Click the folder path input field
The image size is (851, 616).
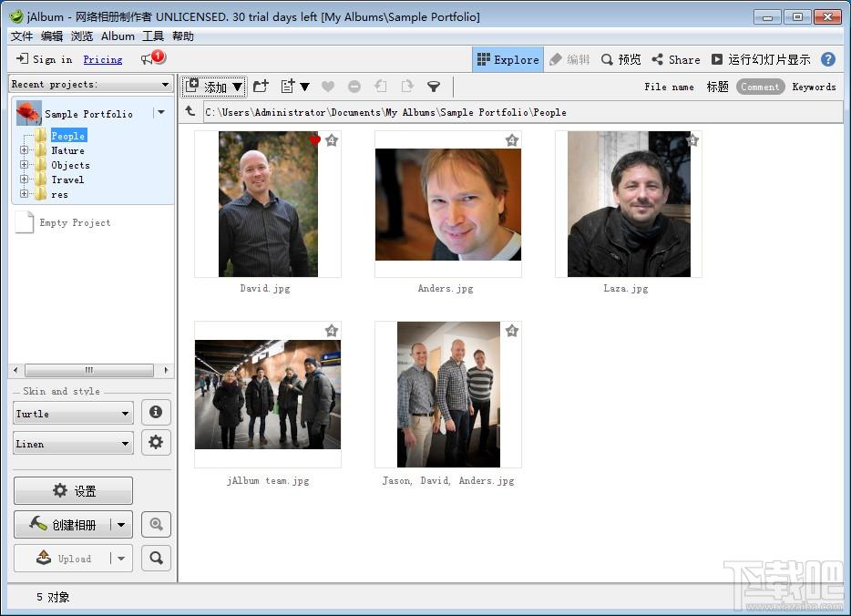pos(522,112)
